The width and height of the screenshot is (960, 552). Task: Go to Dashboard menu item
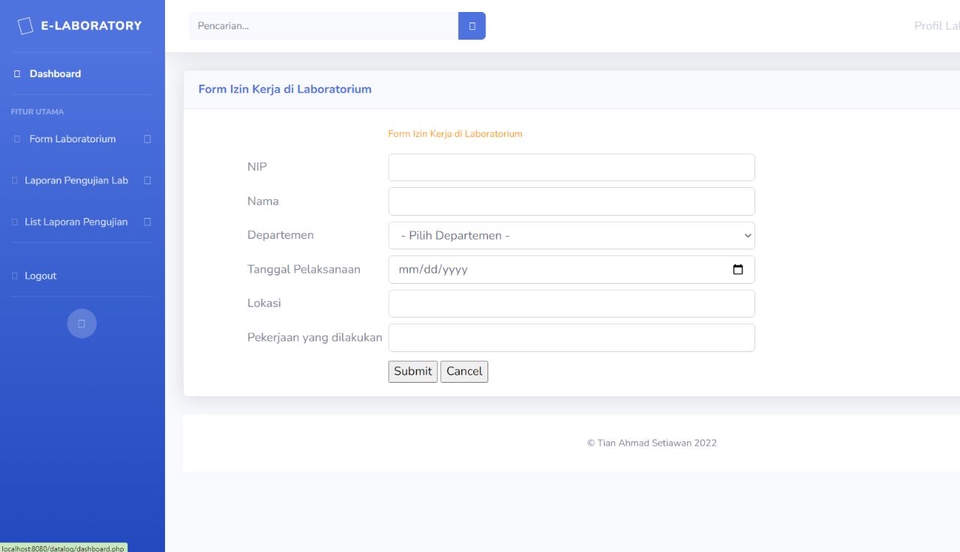click(55, 74)
